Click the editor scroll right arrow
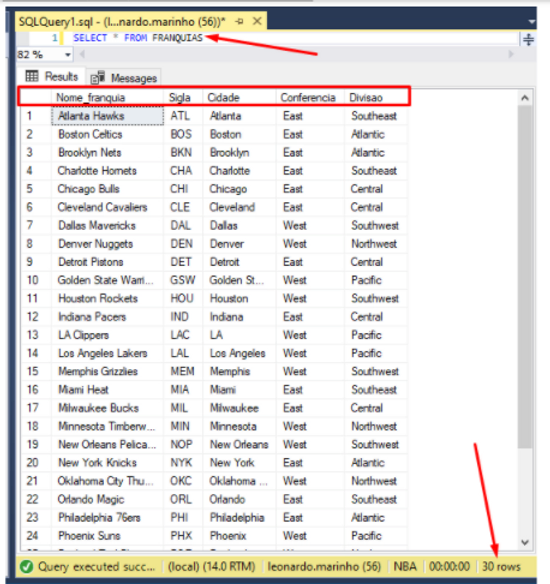Image resolution: width=550 pixels, height=584 pixels. click(x=511, y=54)
